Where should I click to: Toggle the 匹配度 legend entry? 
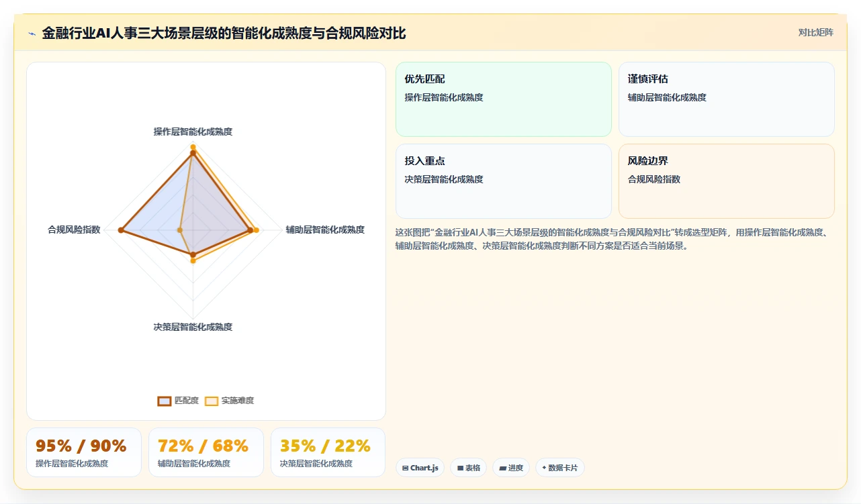click(178, 401)
